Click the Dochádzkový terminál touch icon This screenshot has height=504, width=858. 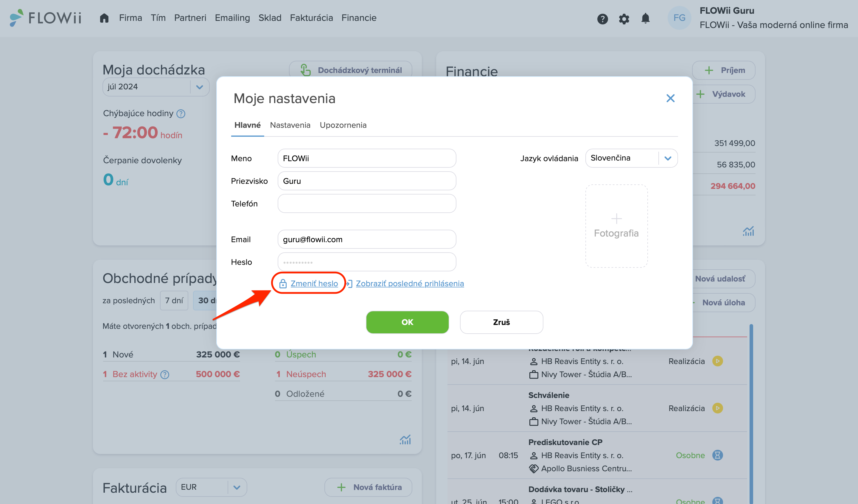305,70
